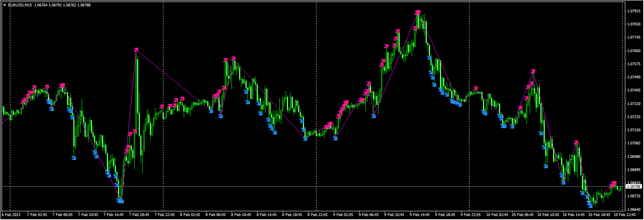The image size is (644, 220).
Task: Click the 8 Feb 22:45 time label
Action: pyautogui.click(x=318, y=215)
